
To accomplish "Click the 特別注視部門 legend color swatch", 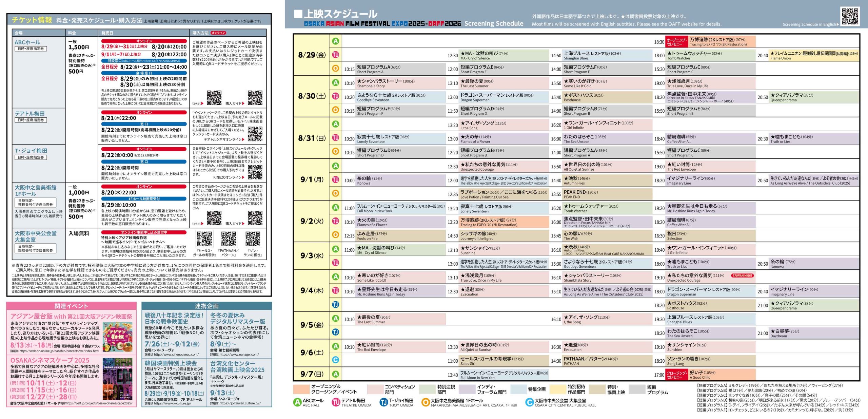I will [427, 389].
